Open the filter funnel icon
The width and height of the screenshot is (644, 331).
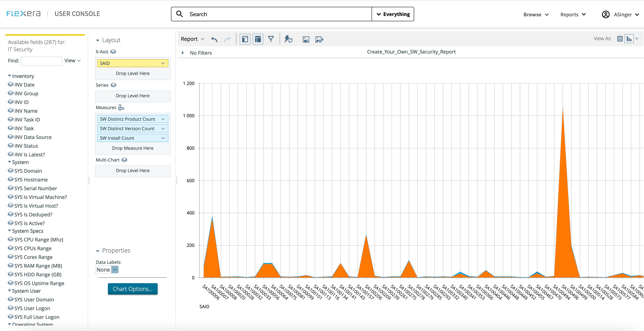(x=271, y=39)
